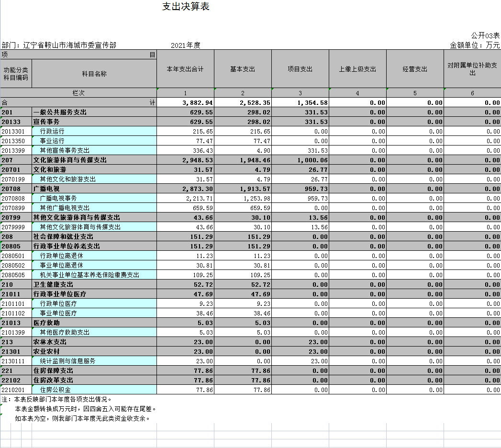The height and width of the screenshot is (448, 501).
Task: Click the 金额单位：万元 cell
Action: [x=475, y=45]
